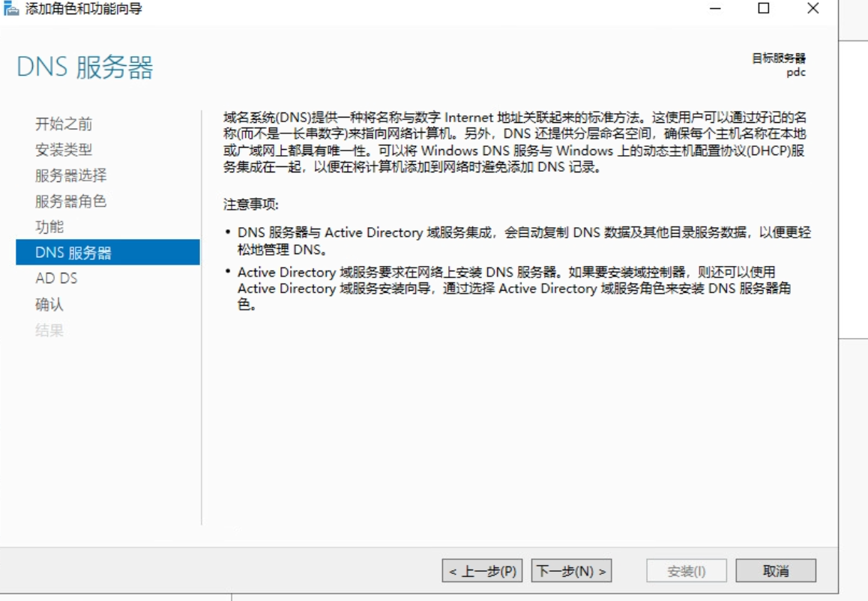Viewport: 868px width, 601px height.
Task: Close the 添加角色和功能向导 window
Action: (x=813, y=8)
